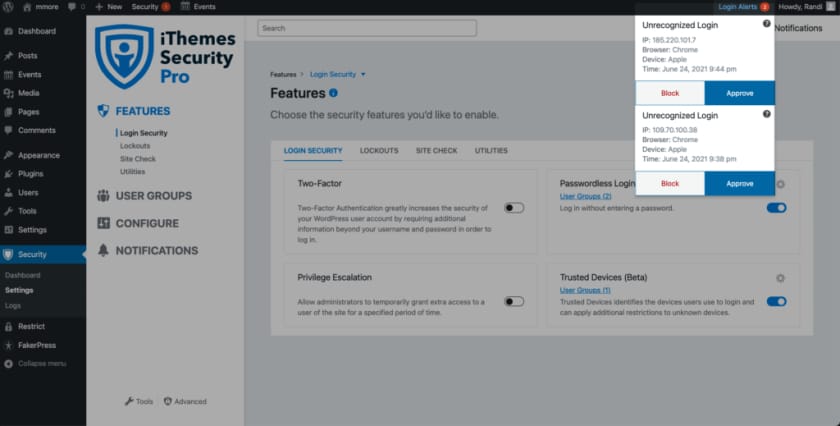This screenshot has height=426, width=840.
Task: Turn on Privilege Escalation toggle
Action: (514, 301)
